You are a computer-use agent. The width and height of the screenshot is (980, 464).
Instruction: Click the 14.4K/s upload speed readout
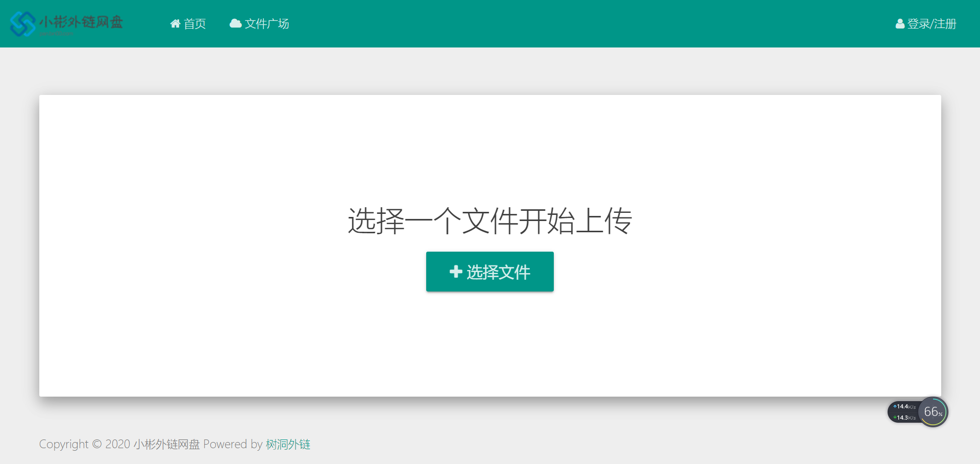point(904,407)
